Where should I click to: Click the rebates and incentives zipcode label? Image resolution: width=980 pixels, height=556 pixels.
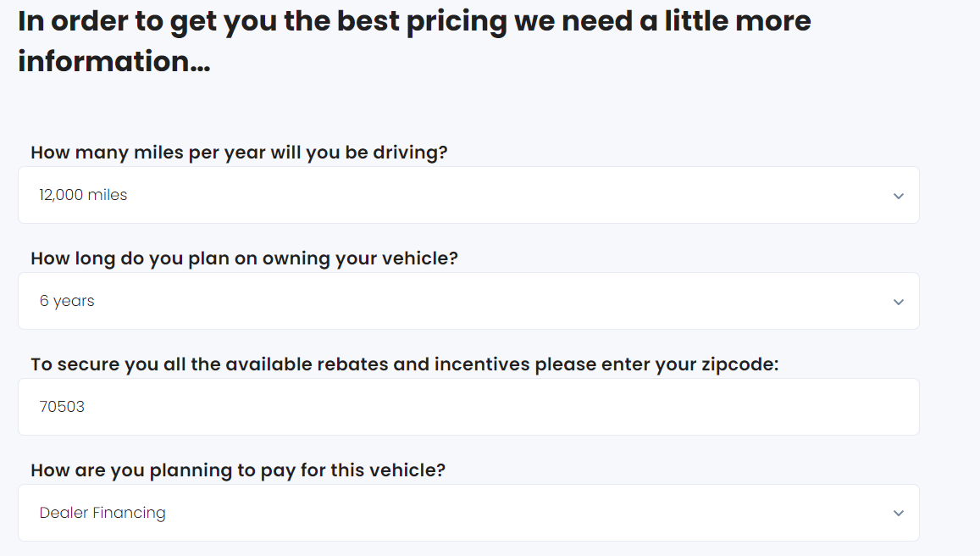[404, 364]
